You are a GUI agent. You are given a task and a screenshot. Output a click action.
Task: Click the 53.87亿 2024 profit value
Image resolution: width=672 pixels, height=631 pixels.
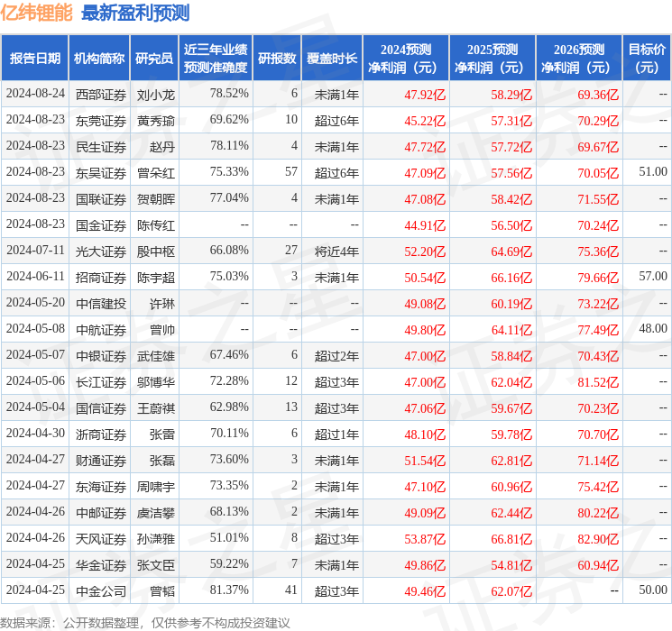[x=425, y=539]
